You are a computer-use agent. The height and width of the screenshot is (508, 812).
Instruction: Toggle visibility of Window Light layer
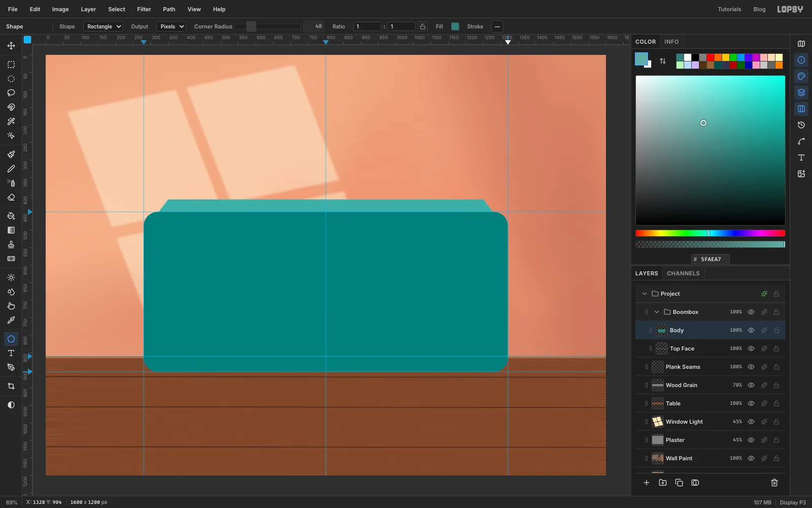pyautogui.click(x=751, y=422)
